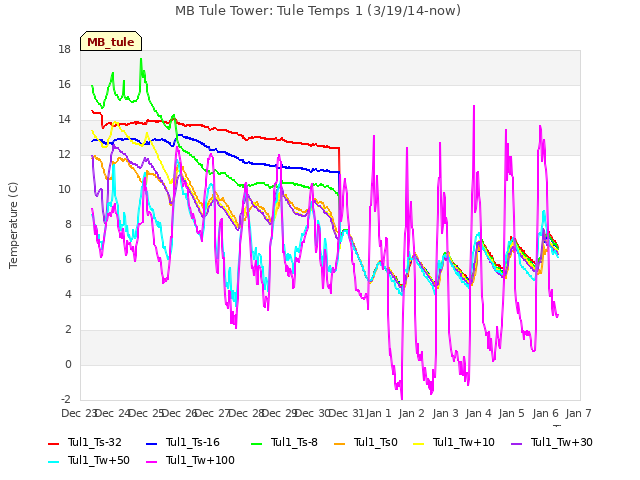640x480 pixels.
Task: Click the 12 y-axis tick label
Action: (64, 155)
